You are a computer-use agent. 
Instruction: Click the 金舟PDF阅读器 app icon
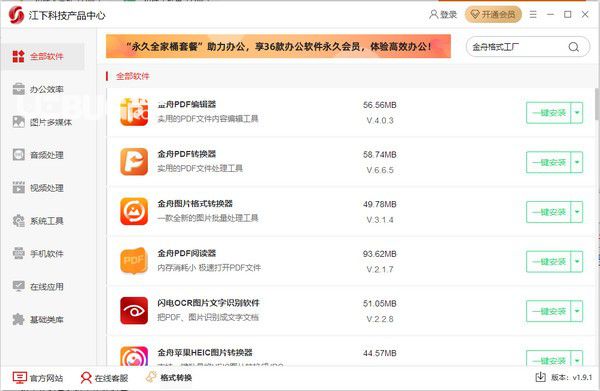pyautogui.click(x=134, y=261)
